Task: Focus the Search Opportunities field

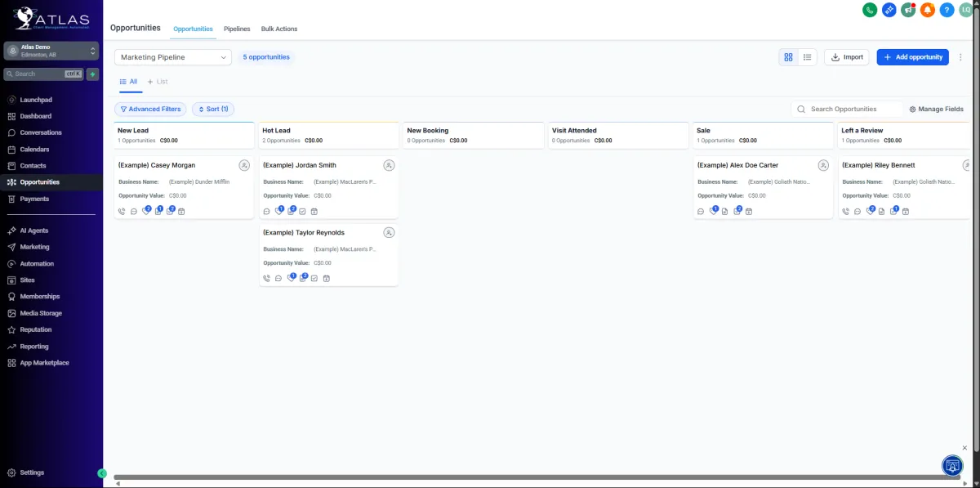Action: point(848,109)
